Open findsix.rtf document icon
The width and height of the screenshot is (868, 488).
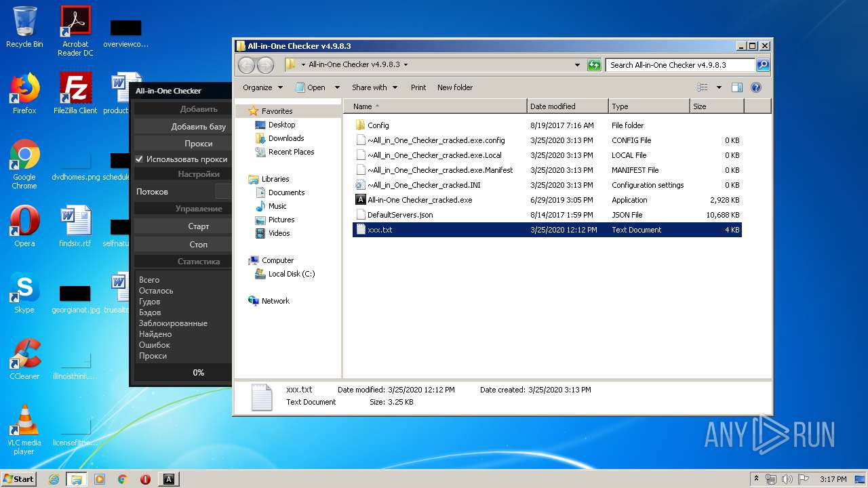click(75, 226)
